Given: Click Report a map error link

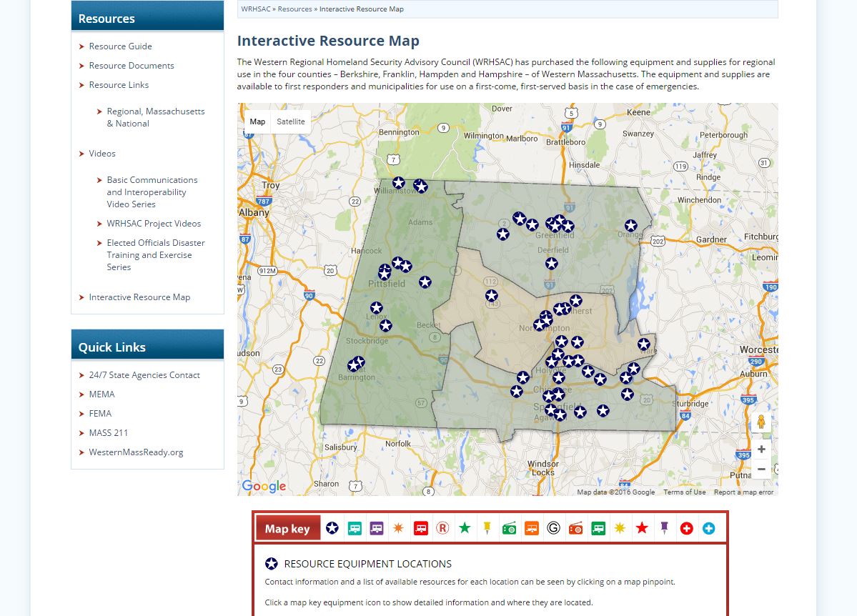Looking at the screenshot, I should 743,492.
